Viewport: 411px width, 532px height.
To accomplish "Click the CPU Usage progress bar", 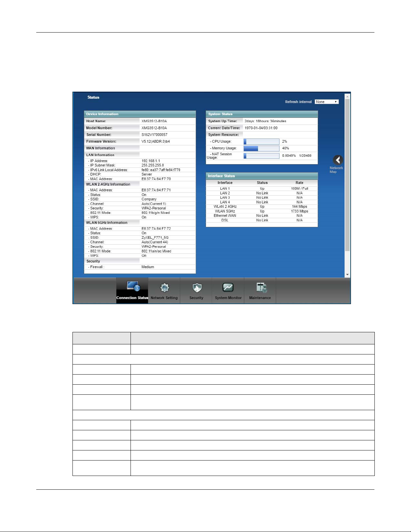I will (261, 142).
